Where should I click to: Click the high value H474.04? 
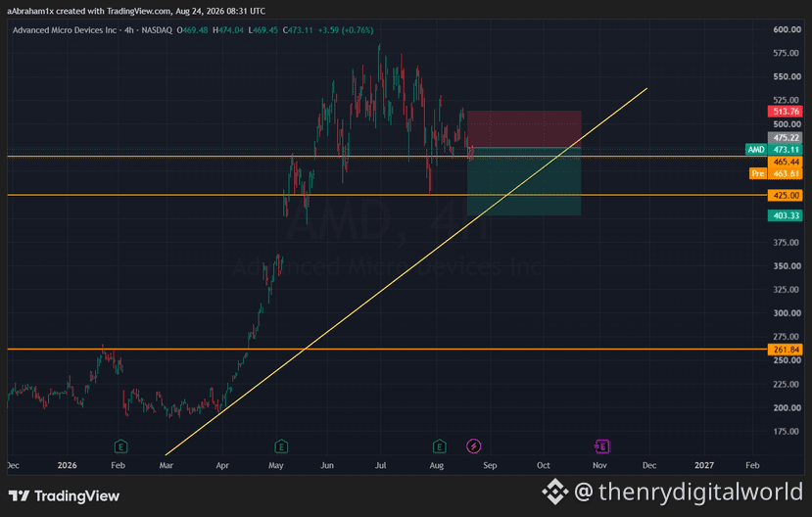pos(228,30)
